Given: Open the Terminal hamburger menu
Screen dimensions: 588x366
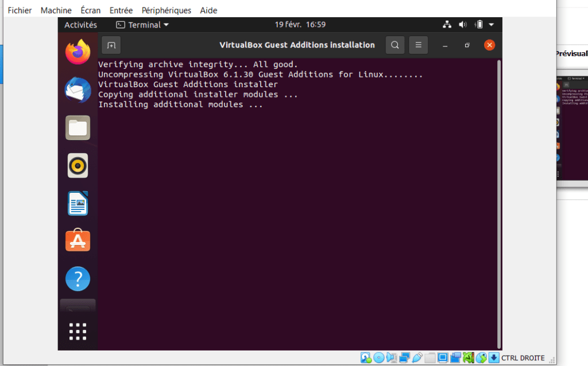Looking at the screenshot, I should [419, 45].
